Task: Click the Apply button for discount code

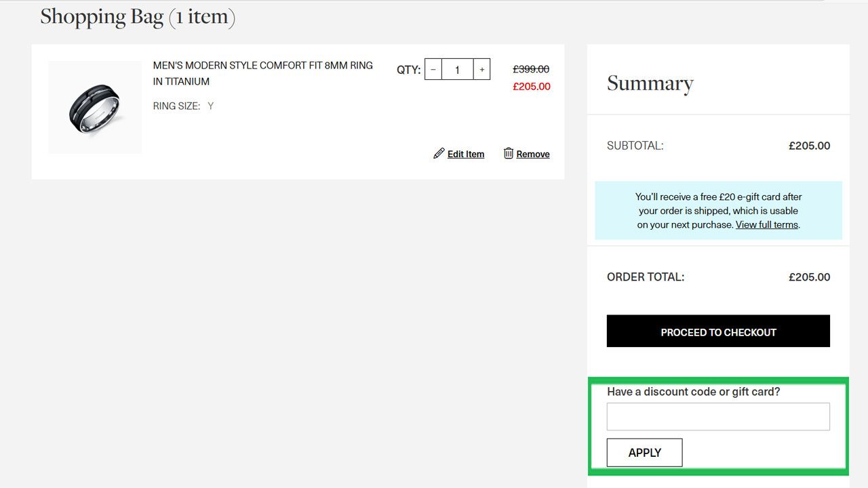Action: click(x=644, y=452)
